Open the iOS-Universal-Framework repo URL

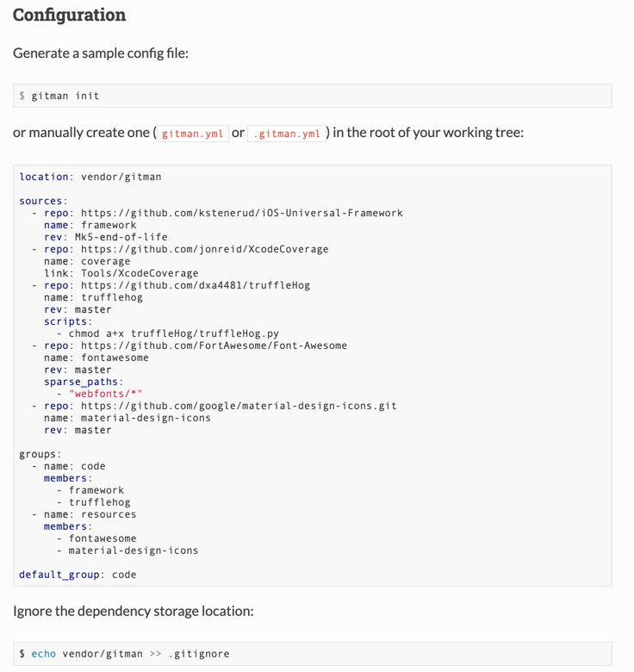pos(241,213)
